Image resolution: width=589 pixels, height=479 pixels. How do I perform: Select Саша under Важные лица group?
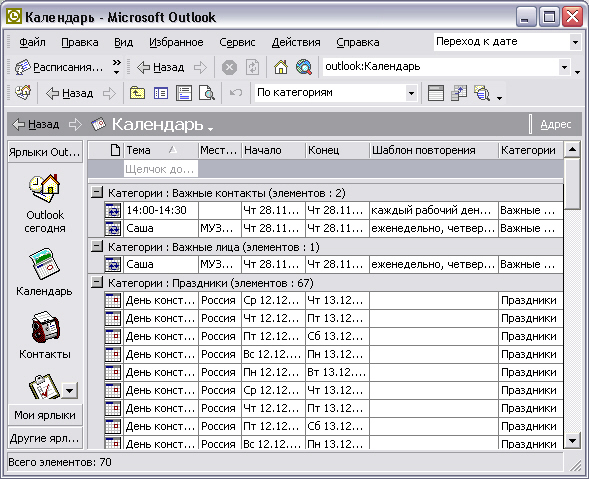coord(161,264)
